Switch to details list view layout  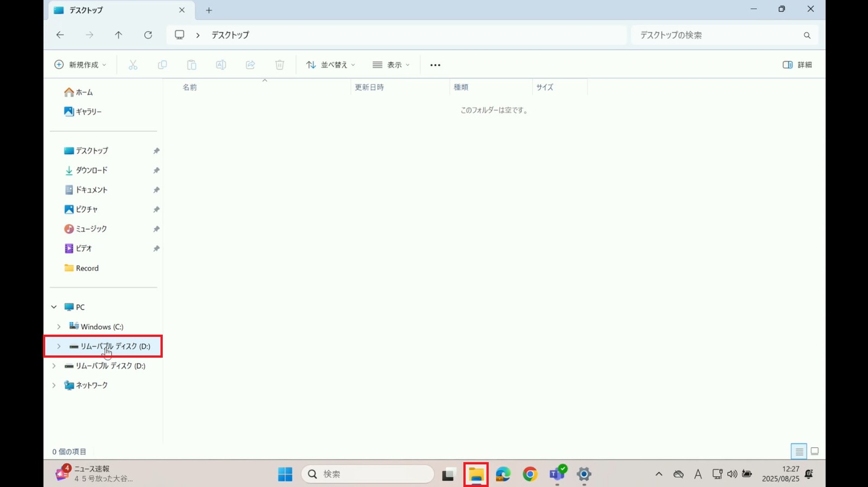[x=799, y=451]
